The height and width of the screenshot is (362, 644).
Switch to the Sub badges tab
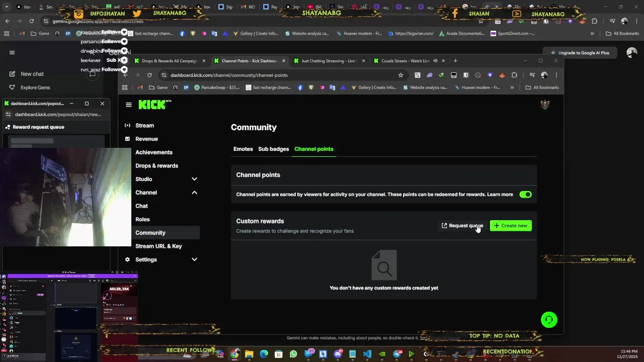coord(274,149)
